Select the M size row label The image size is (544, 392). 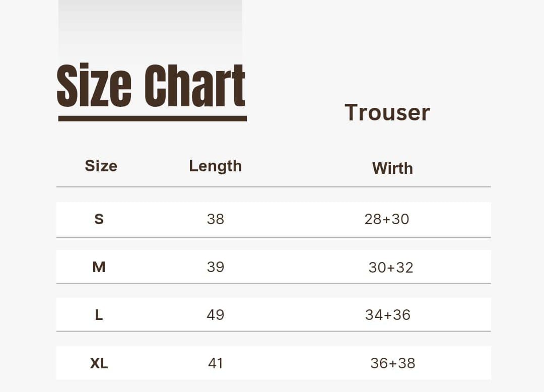(99, 267)
